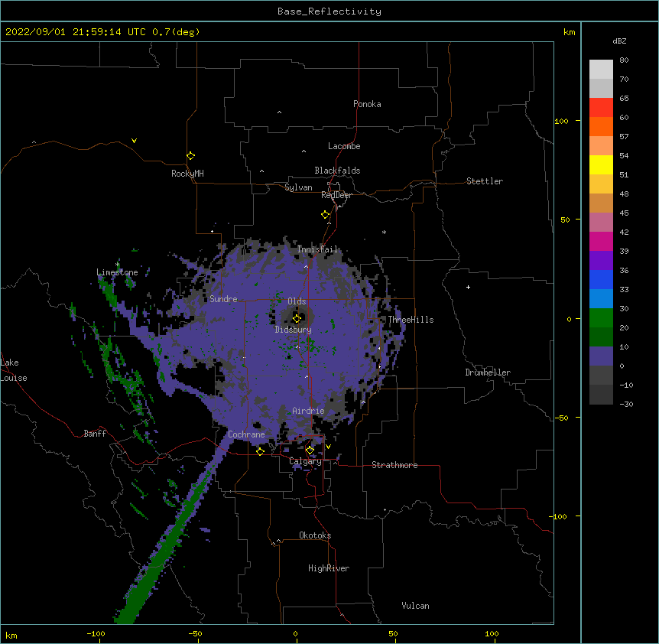Click the Strathmore town label
Viewport: 659px width, 644px height.
point(394,465)
